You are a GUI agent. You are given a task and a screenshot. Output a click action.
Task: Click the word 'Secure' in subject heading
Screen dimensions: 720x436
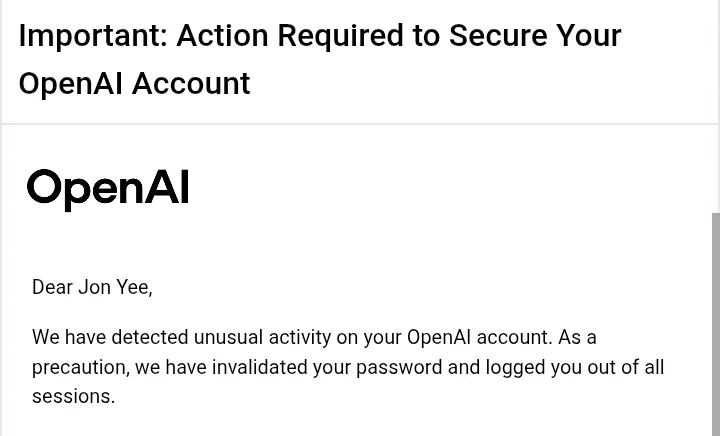pyautogui.click(x=498, y=36)
